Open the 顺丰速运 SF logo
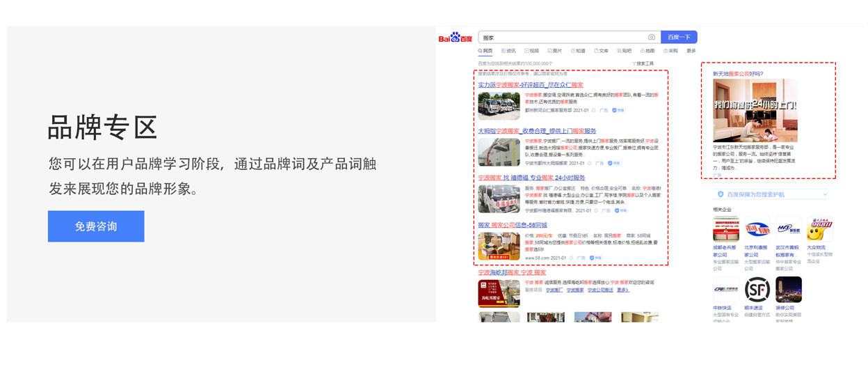 click(x=757, y=289)
